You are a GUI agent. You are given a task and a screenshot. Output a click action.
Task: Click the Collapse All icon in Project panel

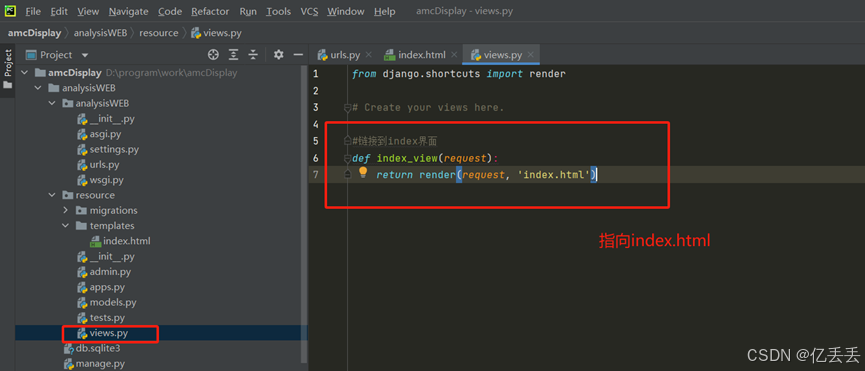click(253, 55)
